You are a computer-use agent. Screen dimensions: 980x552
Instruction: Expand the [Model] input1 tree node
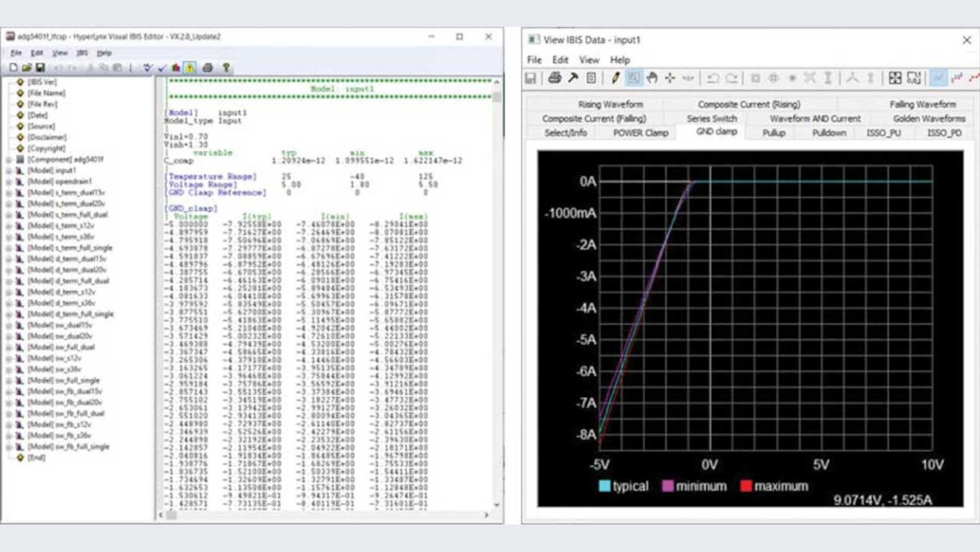click(x=9, y=171)
